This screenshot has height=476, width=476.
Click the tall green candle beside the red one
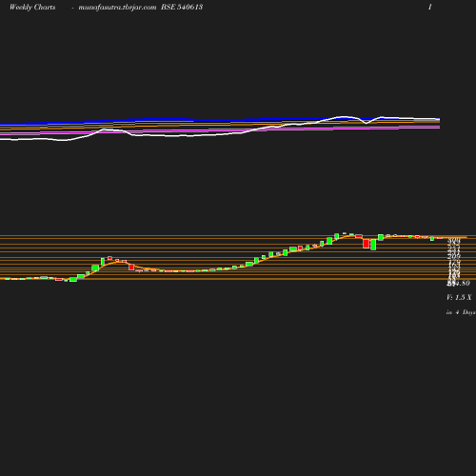[373, 245]
